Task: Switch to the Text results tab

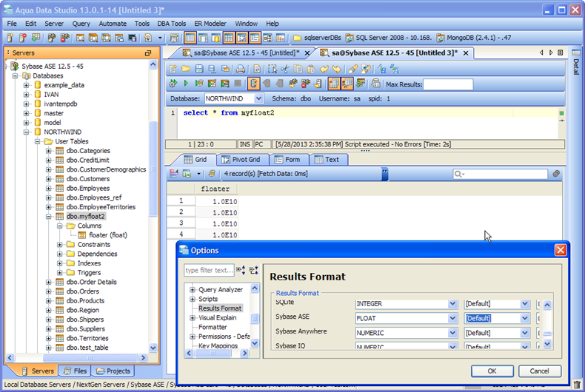Action: point(327,160)
